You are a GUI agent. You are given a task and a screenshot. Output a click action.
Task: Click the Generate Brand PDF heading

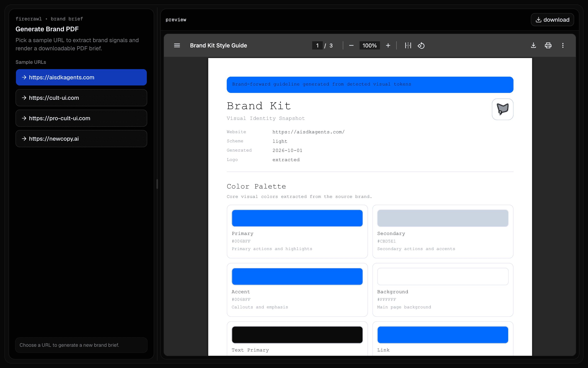pyautogui.click(x=47, y=29)
